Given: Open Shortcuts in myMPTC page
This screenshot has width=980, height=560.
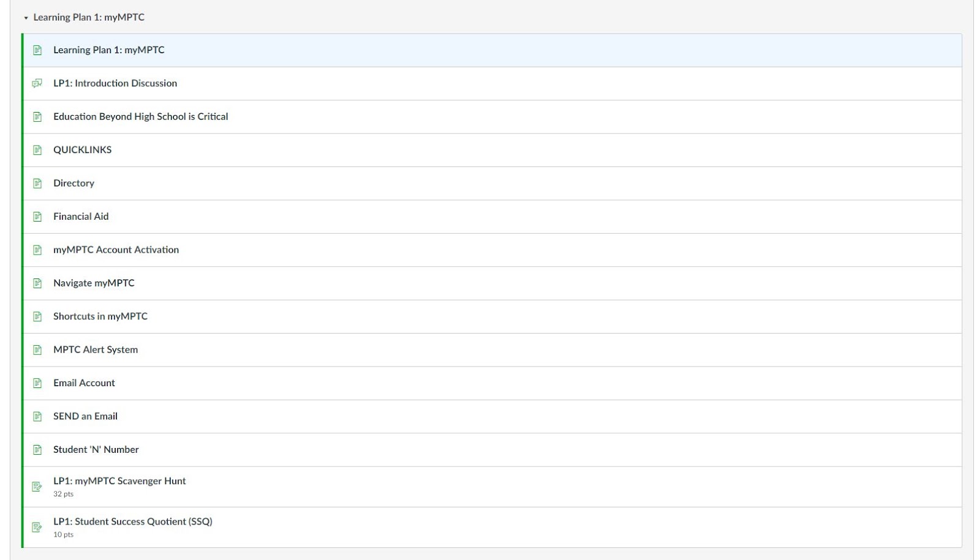Looking at the screenshot, I should coord(100,316).
